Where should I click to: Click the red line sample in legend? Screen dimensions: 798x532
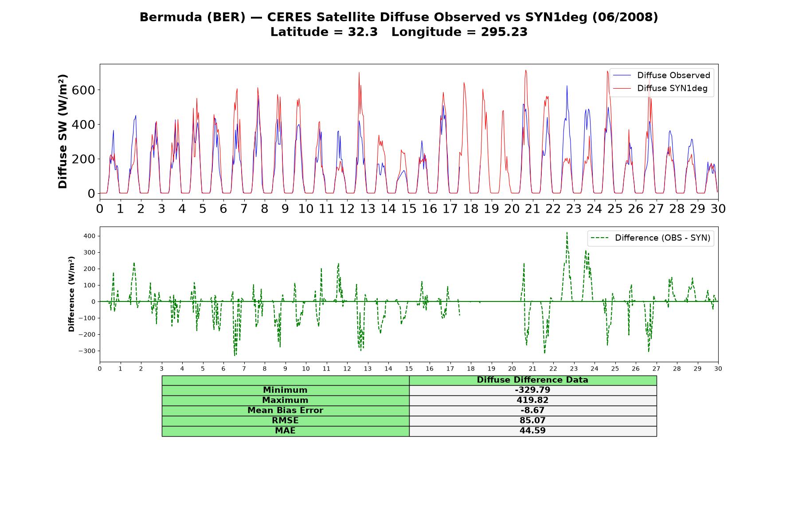[622, 88]
